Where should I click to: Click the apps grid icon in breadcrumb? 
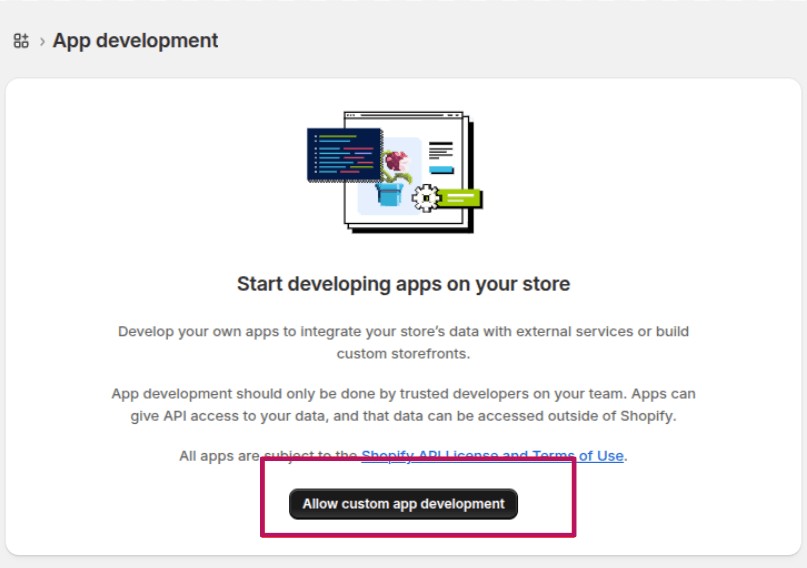(x=21, y=41)
